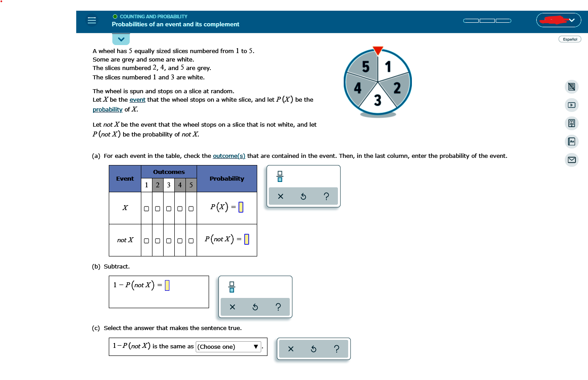This screenshot has height=380, width=588.
Task: Open the video player sidebar icon
Action: click(572, 105)
